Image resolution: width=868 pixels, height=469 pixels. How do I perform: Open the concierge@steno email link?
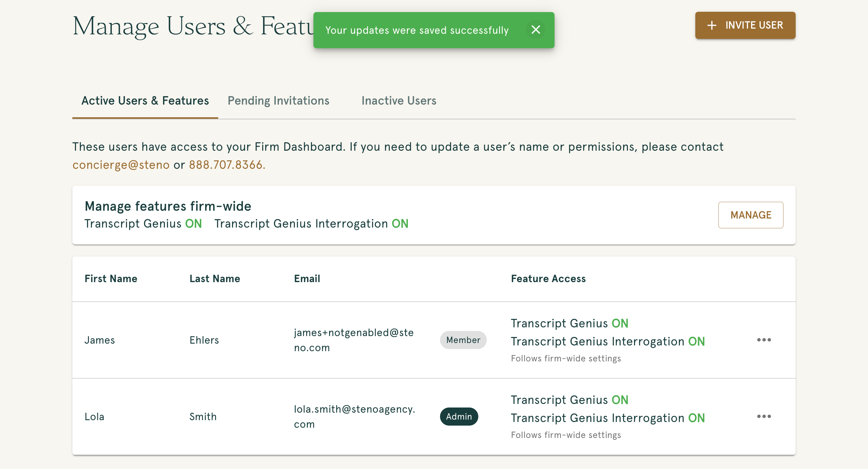click(120, 165)
